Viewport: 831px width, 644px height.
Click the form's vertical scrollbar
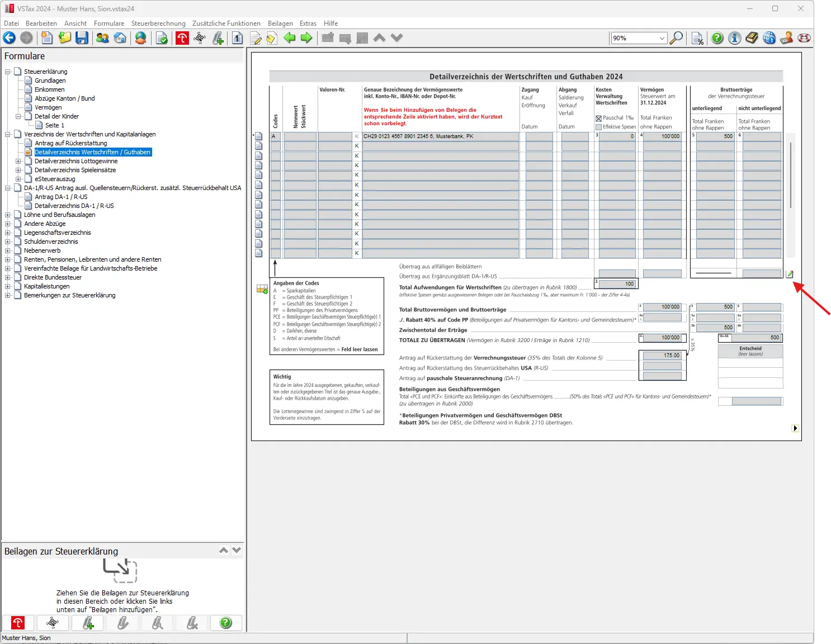[x=790, y=174]
